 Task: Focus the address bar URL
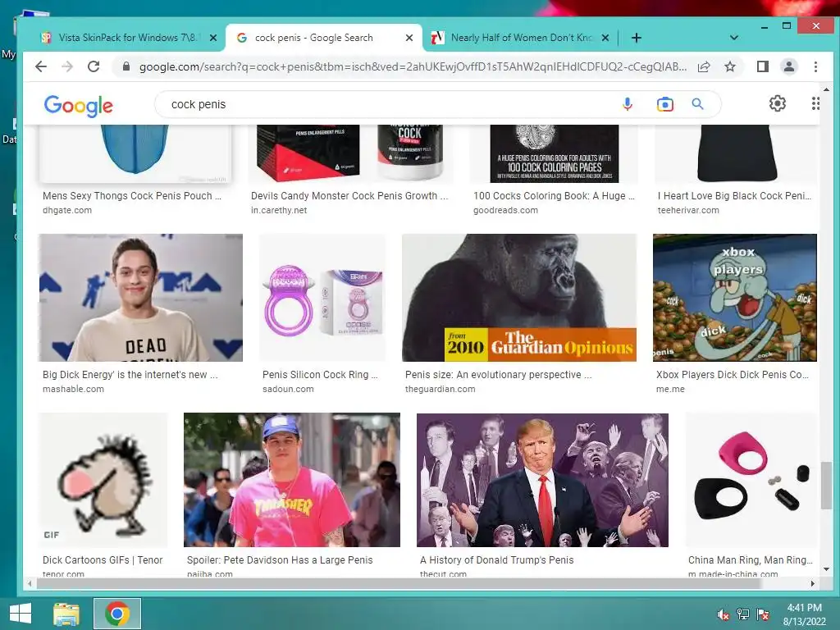click(413, 66)
